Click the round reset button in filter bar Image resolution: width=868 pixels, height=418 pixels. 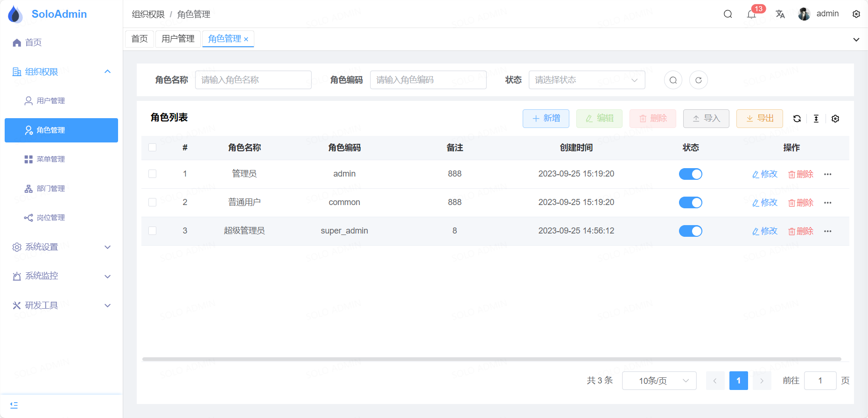699,80
